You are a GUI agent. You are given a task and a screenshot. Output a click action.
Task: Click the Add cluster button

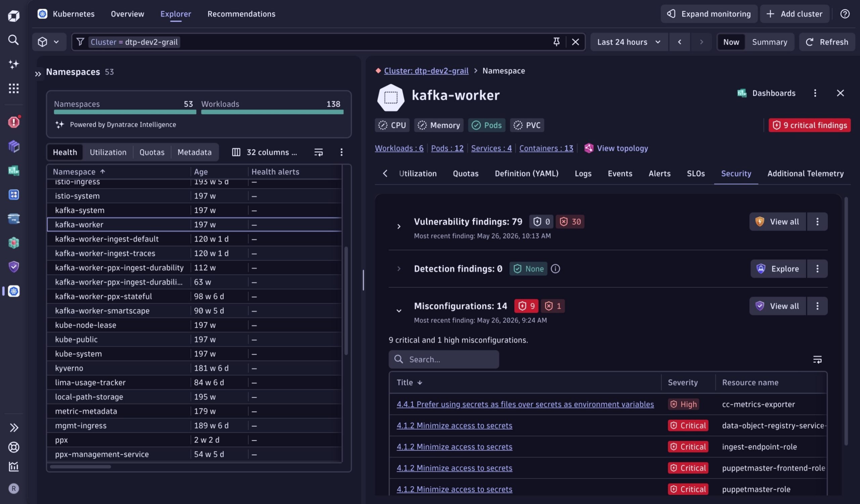[x=794, y=14]
